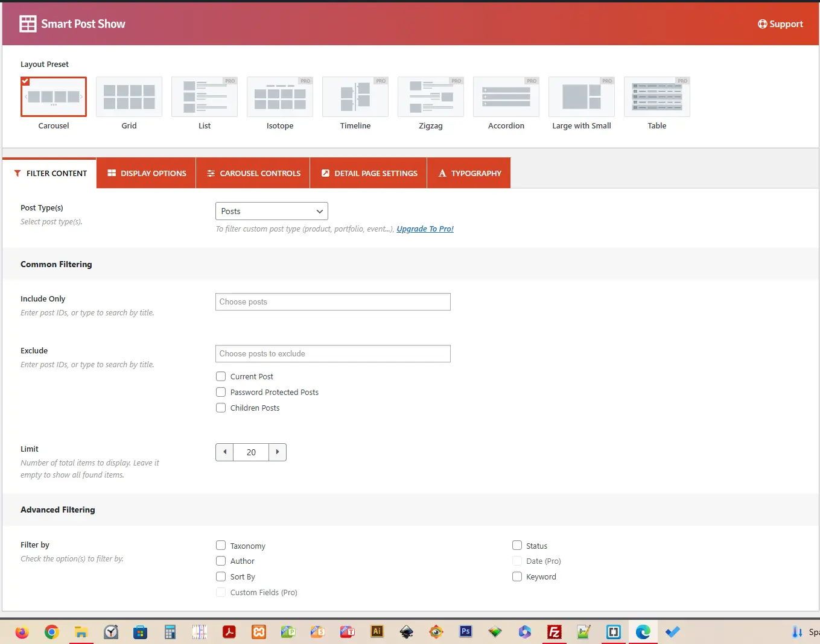Expand the Post Type(s) dropdown
The width and height of the screenshot is (820, 644).
coord(272,211)
